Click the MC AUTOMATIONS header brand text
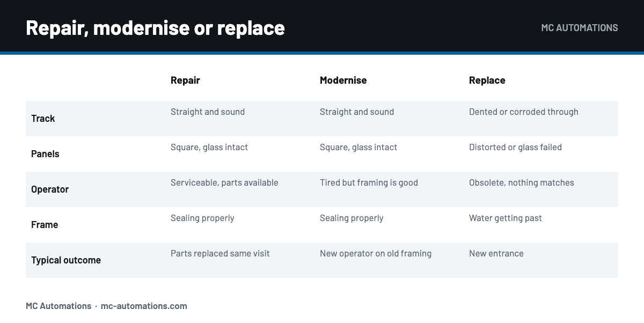 pos(580,28)
